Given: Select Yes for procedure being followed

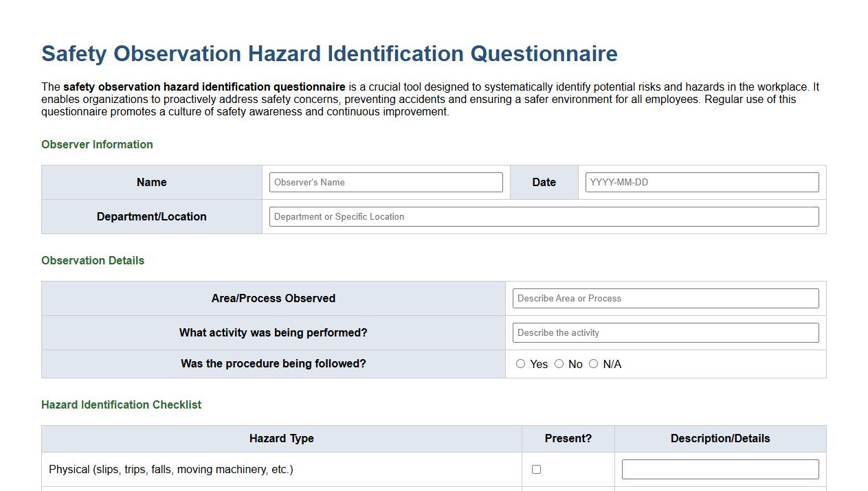Looking at the screenshot, I should click(x=520, y=363).
